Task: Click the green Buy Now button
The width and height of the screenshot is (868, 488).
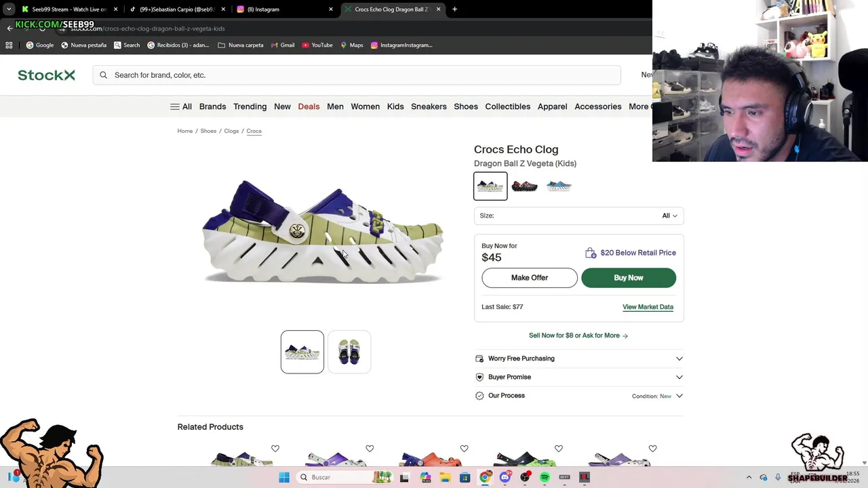Action: click(629, 278)
